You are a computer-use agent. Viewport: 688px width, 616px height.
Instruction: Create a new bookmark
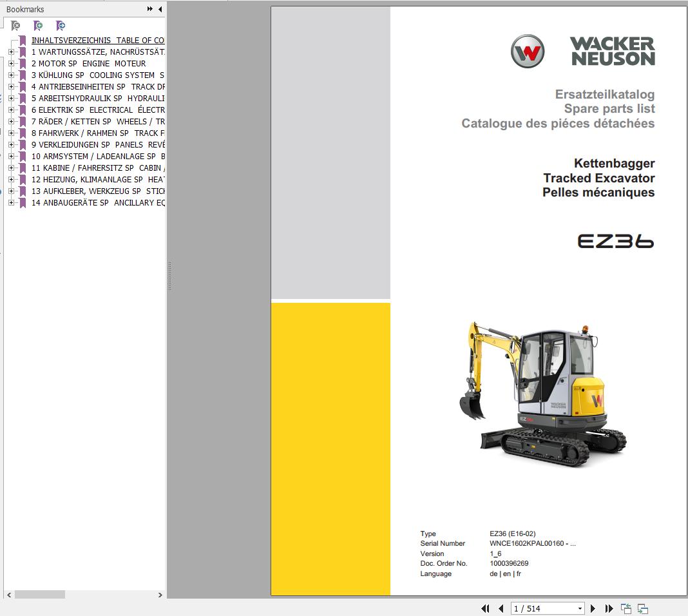(x=37, y=25)
